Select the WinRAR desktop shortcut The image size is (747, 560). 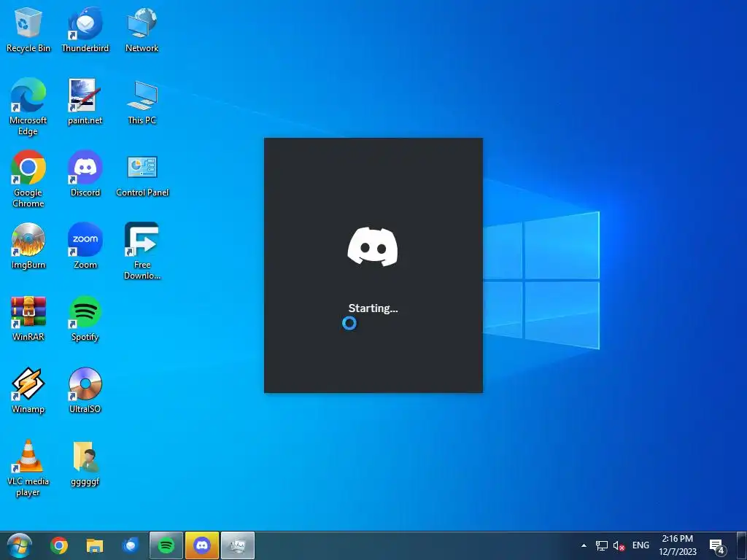coord(28,319)
